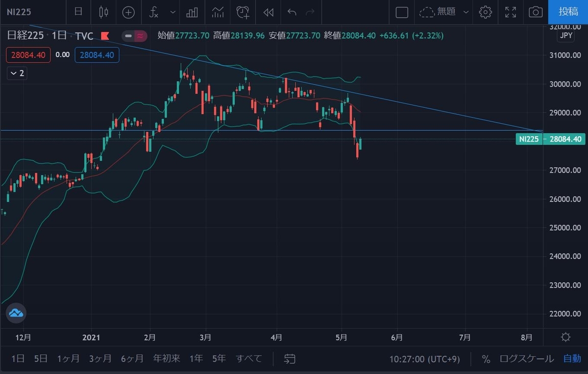Image resolution: width=588 pixels, height=374 pixels.
Task: Take a chart snapshot with the camera icon
Action: [x=535, y=12]
